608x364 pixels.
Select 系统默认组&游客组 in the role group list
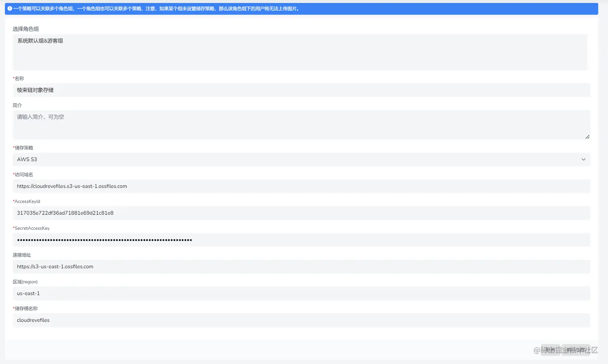(x=40, y=41)
